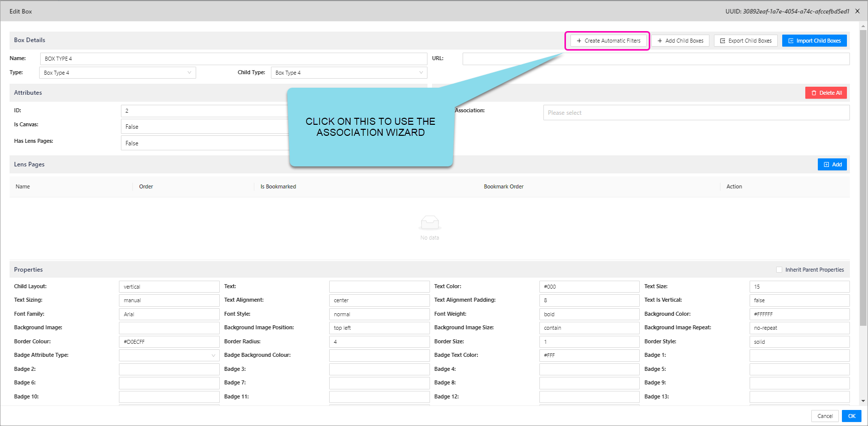Click the Border Colour input field
The image size is (868, 426).
(169, 342)
